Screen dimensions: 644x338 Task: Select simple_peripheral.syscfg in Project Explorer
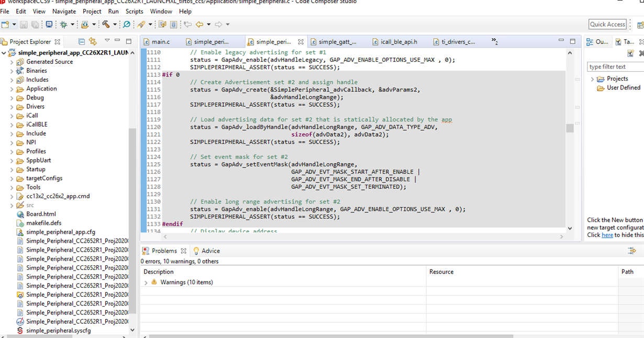[x=58, y=331]
